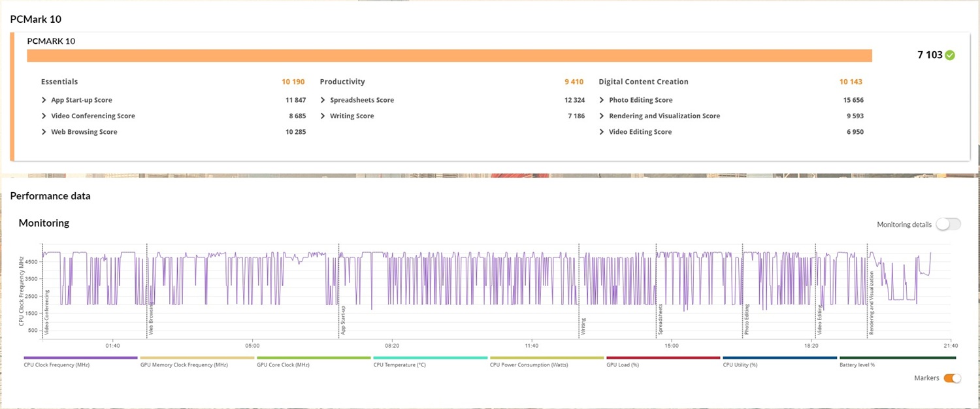This screenshot has height=409, width=980.
Task: Click the App Start-up timeline marker
Action: pos(342,320)
